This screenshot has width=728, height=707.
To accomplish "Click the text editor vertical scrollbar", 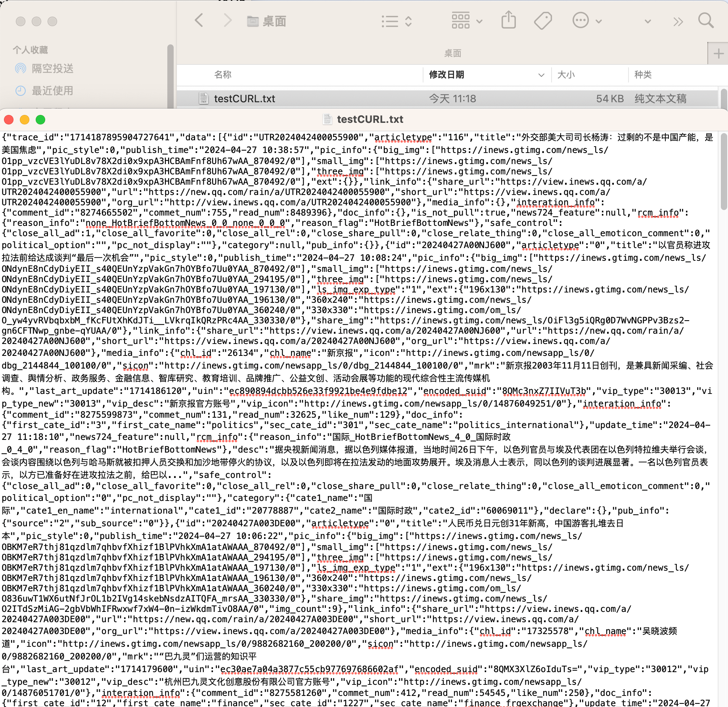I will (724, 170).
